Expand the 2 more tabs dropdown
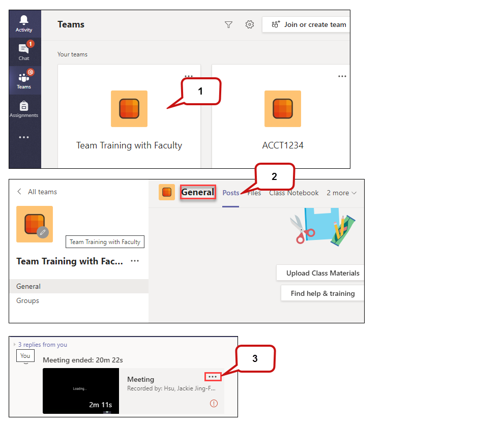Screen dimensions: 504x425 pos(342,193)
